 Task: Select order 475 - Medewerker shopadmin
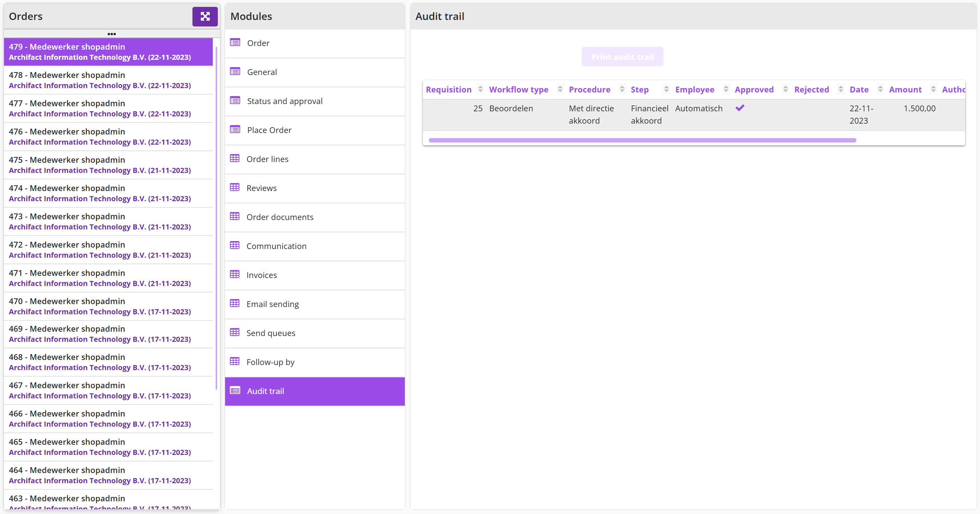pyautogui.click(x=108, y=165)
